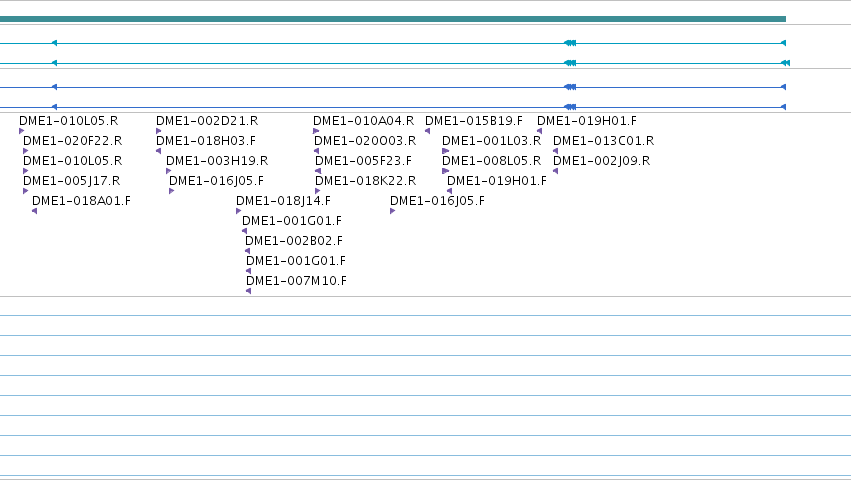This screenshot has width=851, height=480.
Task: Select the DME1-001L03.R feature label
Action: (492, 141)
